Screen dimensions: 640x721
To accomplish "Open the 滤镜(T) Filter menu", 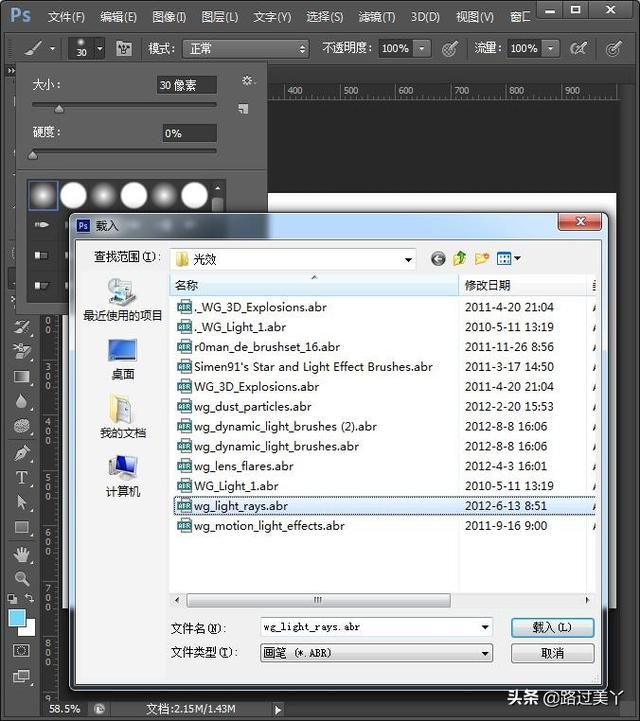I will pos(377,17).
